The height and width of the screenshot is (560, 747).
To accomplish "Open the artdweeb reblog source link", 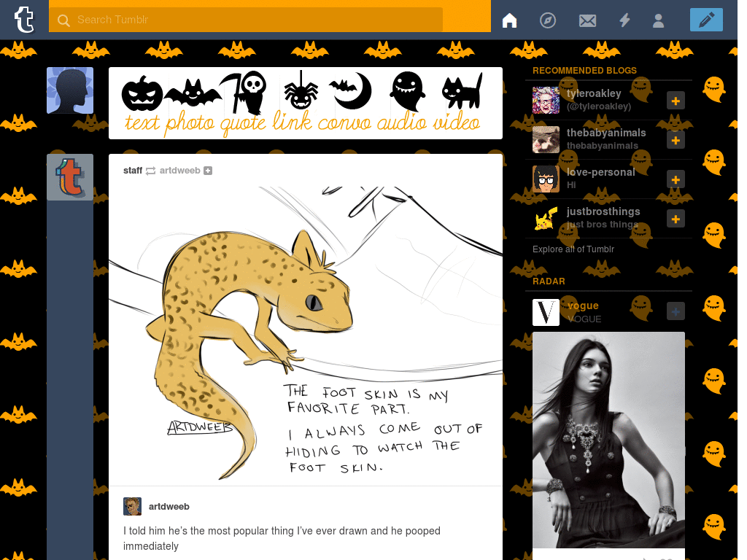I will point(179,171).
